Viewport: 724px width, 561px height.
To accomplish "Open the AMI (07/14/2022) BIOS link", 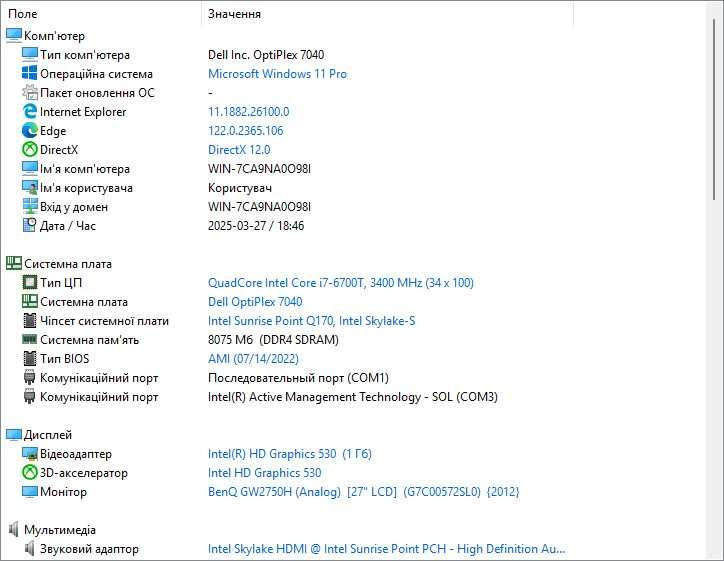I will 253,358.
